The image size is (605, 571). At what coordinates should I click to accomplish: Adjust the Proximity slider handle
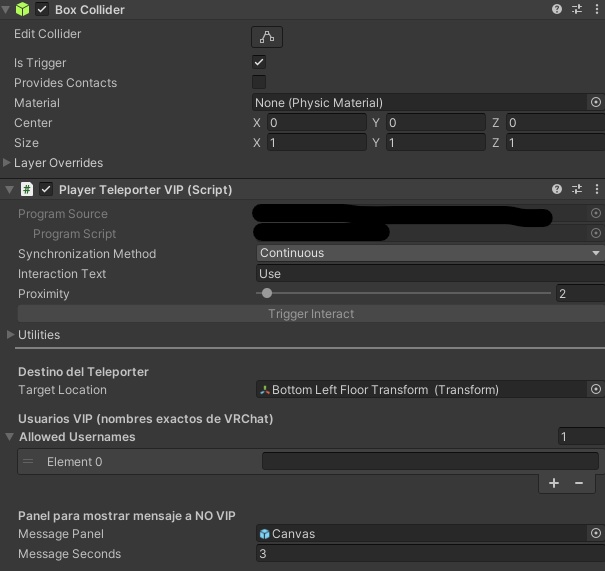coord(267,293)
